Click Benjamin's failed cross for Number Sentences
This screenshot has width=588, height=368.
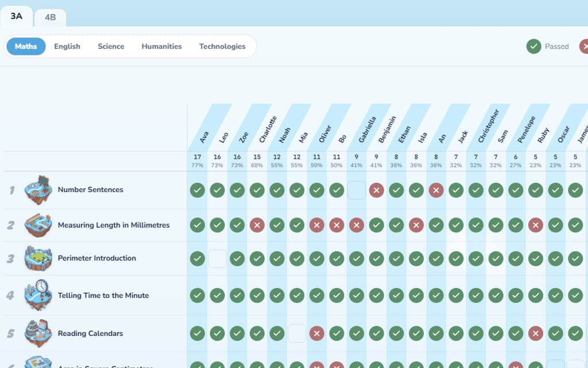[x=376, y=190]
